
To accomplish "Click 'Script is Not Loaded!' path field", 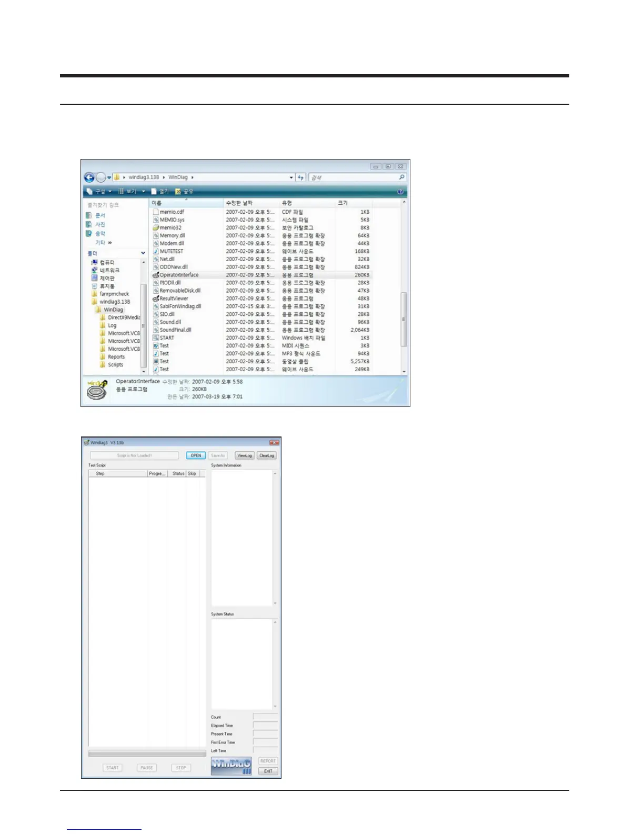I will click(135, 455).
